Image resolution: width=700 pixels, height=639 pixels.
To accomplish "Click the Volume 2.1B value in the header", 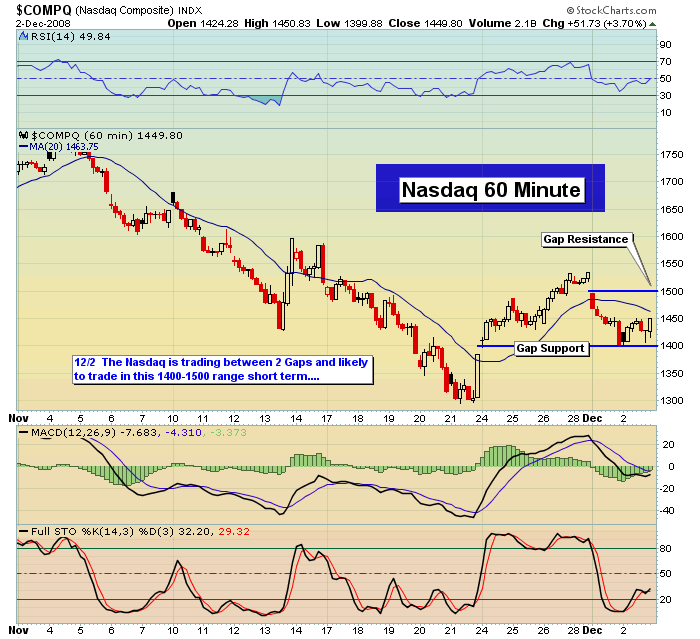I will 502,23.
